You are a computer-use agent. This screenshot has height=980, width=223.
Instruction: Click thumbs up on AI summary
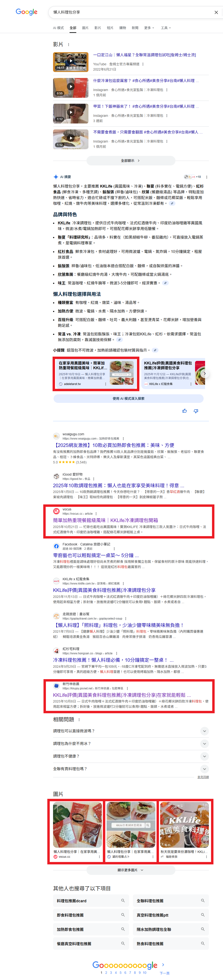[185, 411]
